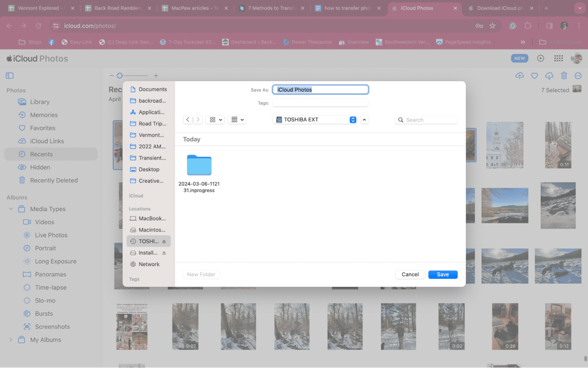The height and width of the screenshot is (368, 588).
Task: Open the iCloud apps grid launcher
Action: [x=559, y=59]
